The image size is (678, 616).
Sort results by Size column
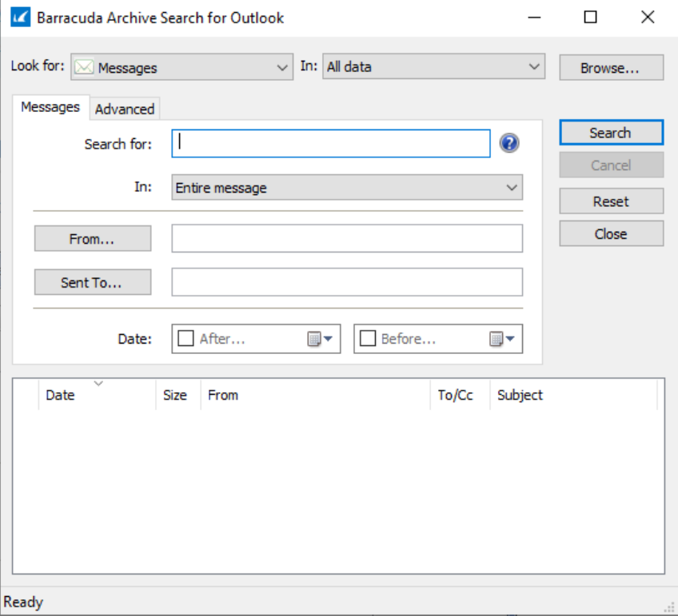178,395
